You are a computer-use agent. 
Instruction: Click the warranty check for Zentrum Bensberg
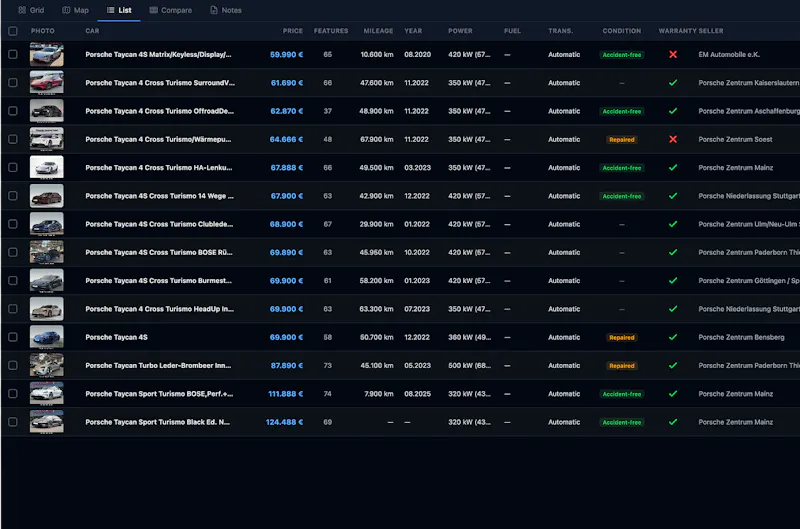pos(673,337)
